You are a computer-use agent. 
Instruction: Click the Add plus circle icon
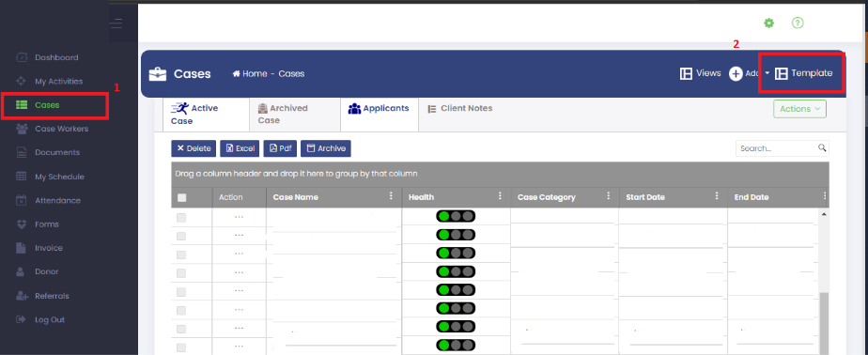pyautogui.click(x=736, y=73)
